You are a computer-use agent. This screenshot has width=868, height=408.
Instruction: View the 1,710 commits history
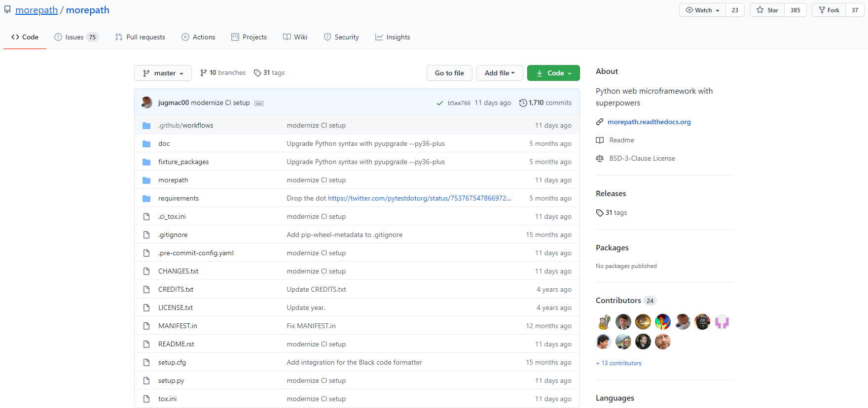(545, 102)
